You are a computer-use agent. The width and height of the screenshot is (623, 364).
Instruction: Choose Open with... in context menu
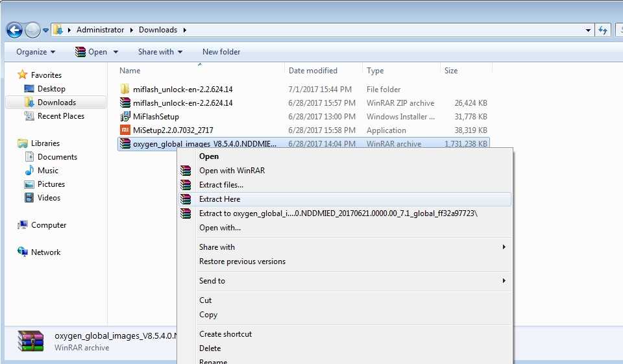[x=345, y=228]
